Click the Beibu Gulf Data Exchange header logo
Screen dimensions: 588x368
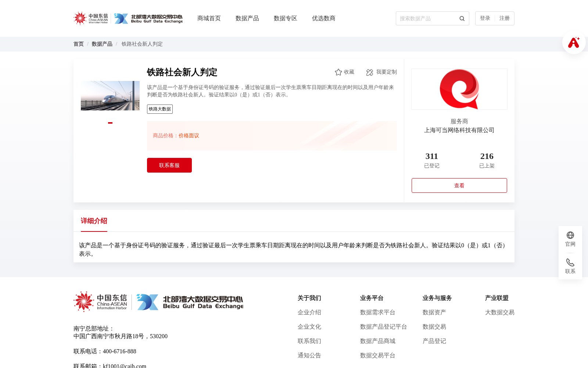click(148, 18)
